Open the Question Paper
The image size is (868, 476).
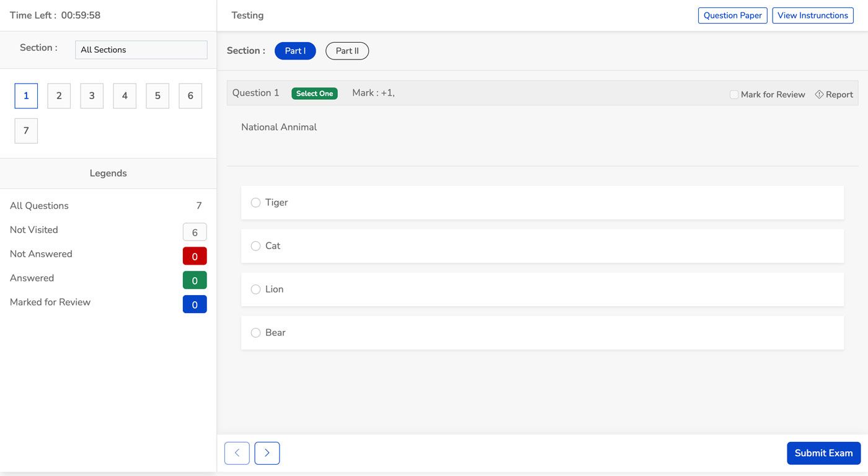[x=733, y=15]
